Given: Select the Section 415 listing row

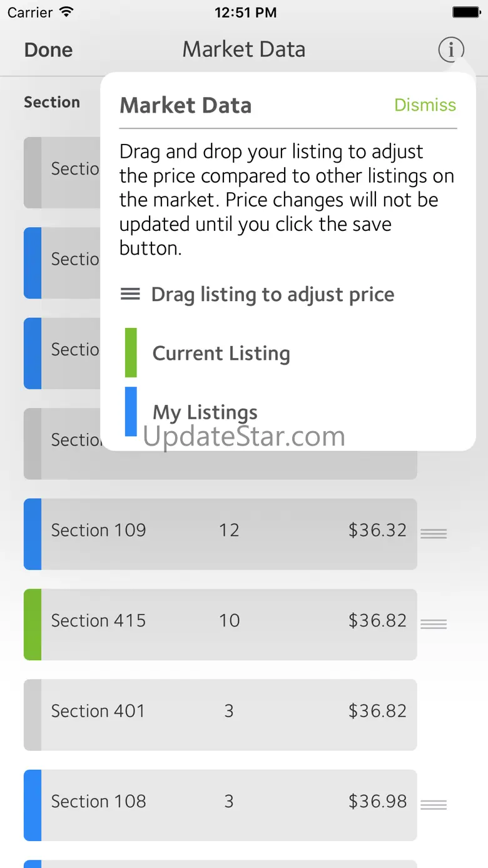Looking at the screenshot, I should [x=220, y=624].
